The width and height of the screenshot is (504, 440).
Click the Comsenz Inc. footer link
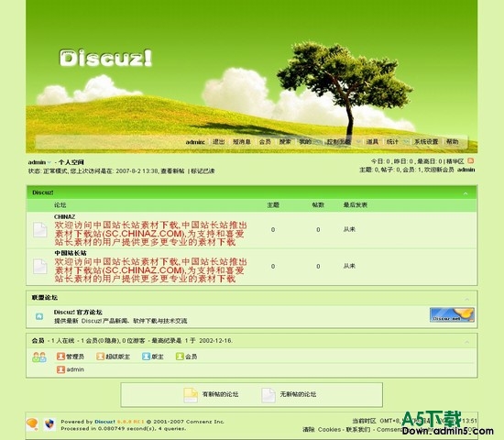204,422
